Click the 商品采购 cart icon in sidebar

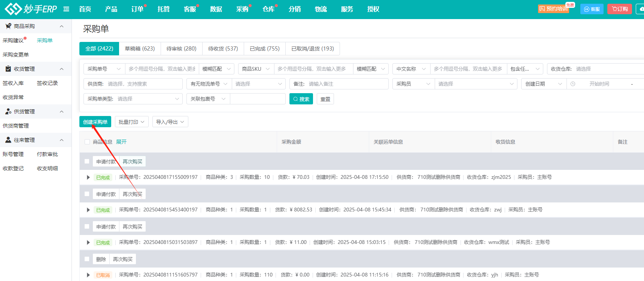click(x=8, y=26)
